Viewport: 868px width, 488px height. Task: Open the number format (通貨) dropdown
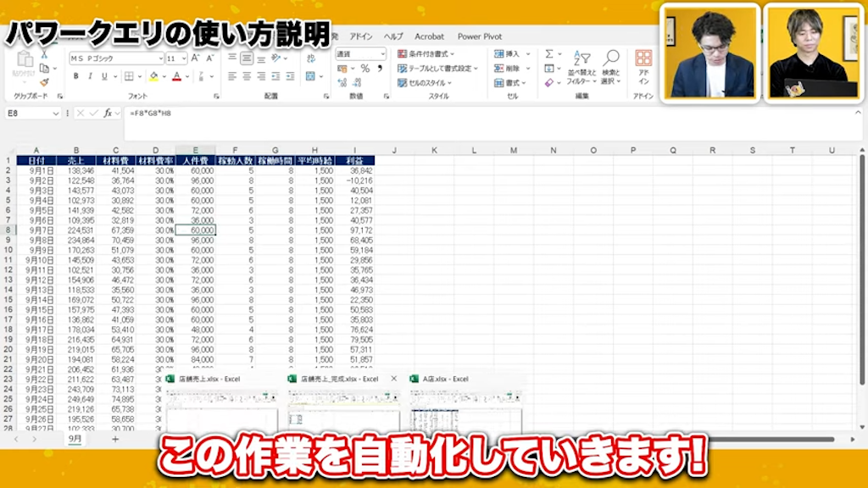381,53
